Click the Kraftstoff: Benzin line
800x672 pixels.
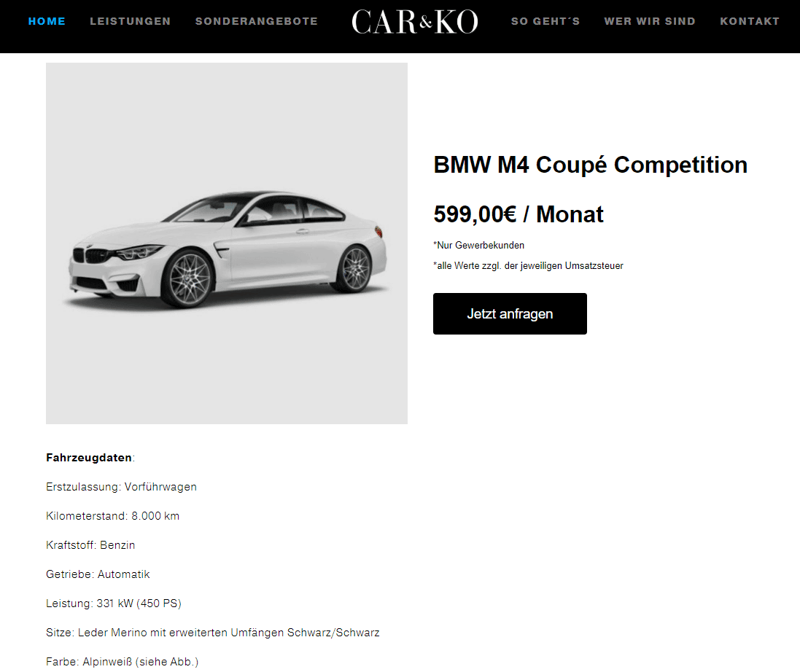coord(90,545)
